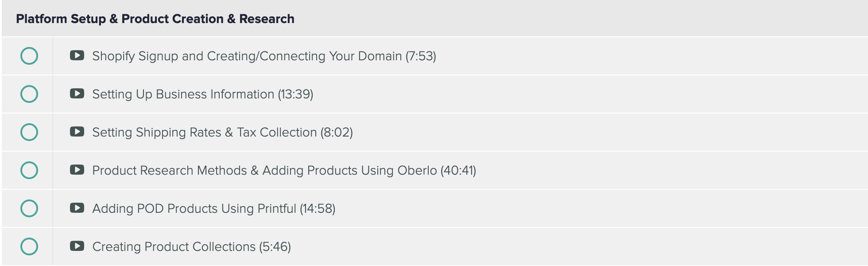The width and height of the screenshot is (868, 266).
Task: Click the (40:41) duration on Oberlo lecture
Action: click(458, 171)
